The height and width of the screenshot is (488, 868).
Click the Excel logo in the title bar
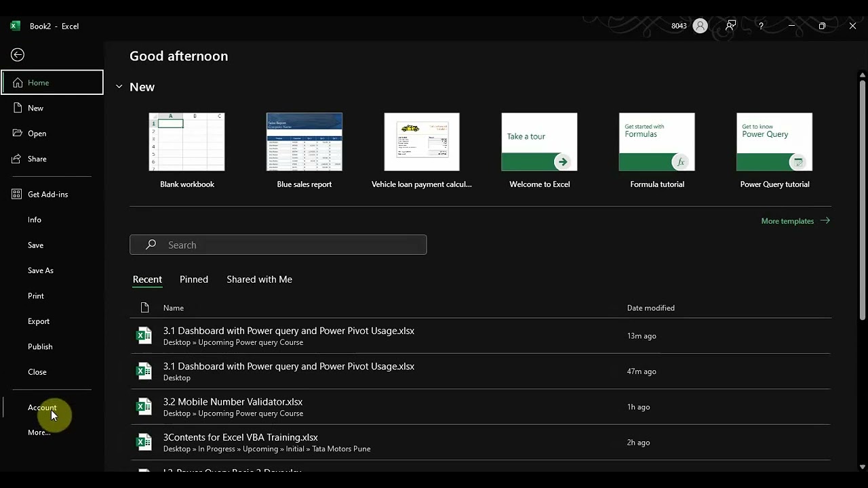pyautogui.click(x=15, y=26)
